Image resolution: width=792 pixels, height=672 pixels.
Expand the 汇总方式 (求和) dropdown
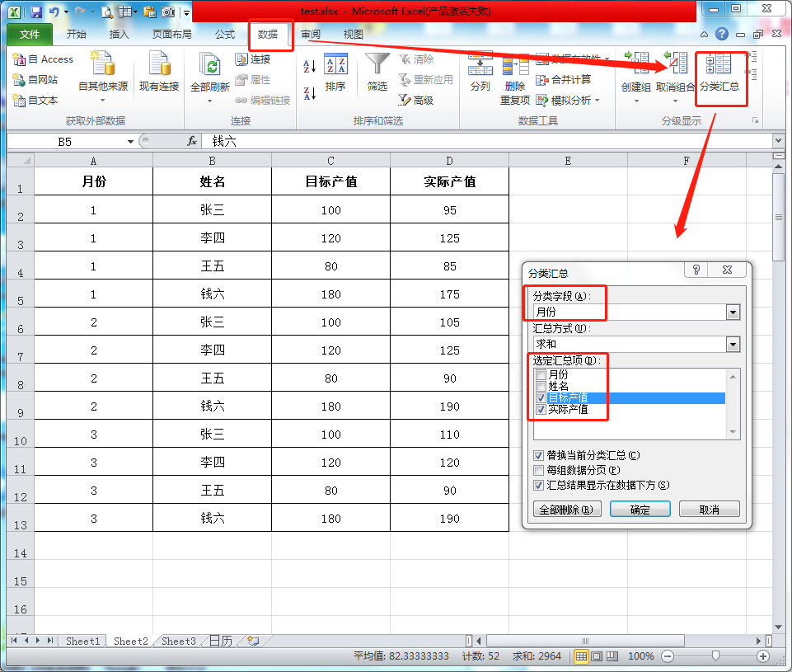point(733,345)
